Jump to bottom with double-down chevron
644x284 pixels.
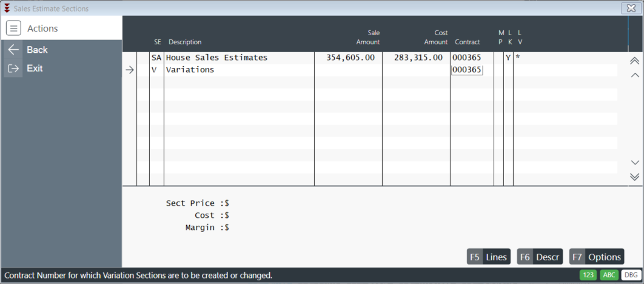point(634,177)
